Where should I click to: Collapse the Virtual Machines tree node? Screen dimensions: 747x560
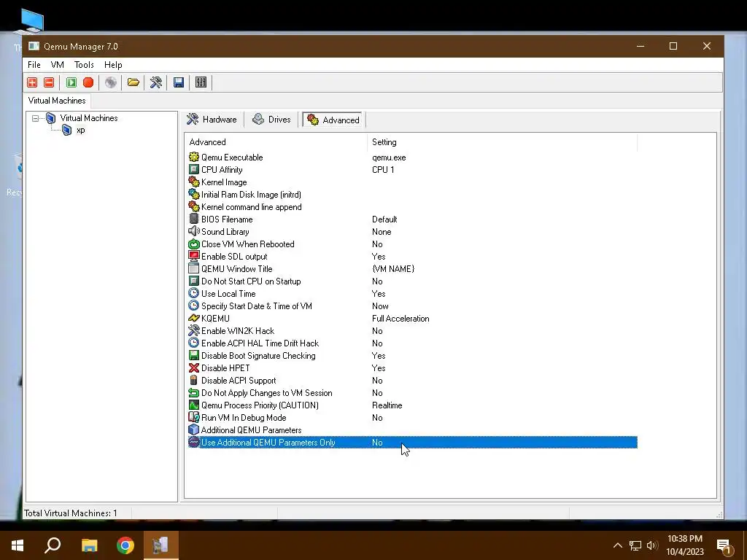tap(35, 118)
